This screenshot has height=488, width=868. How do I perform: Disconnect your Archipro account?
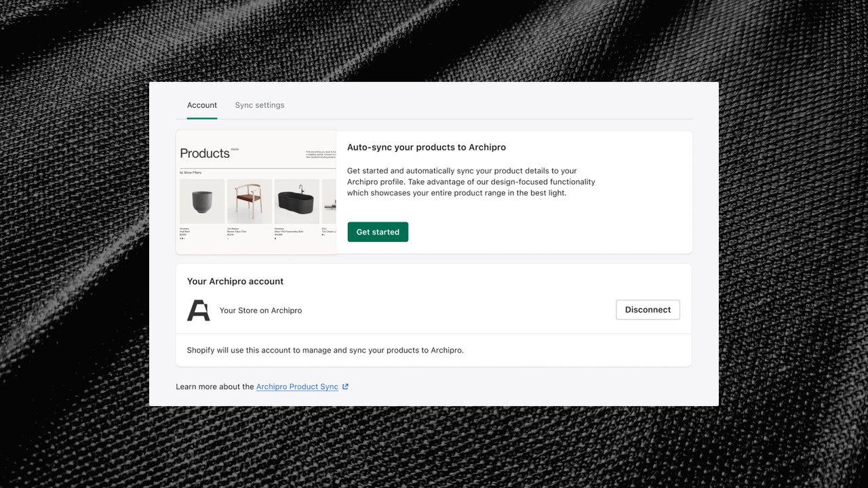[x=648, y=309]
